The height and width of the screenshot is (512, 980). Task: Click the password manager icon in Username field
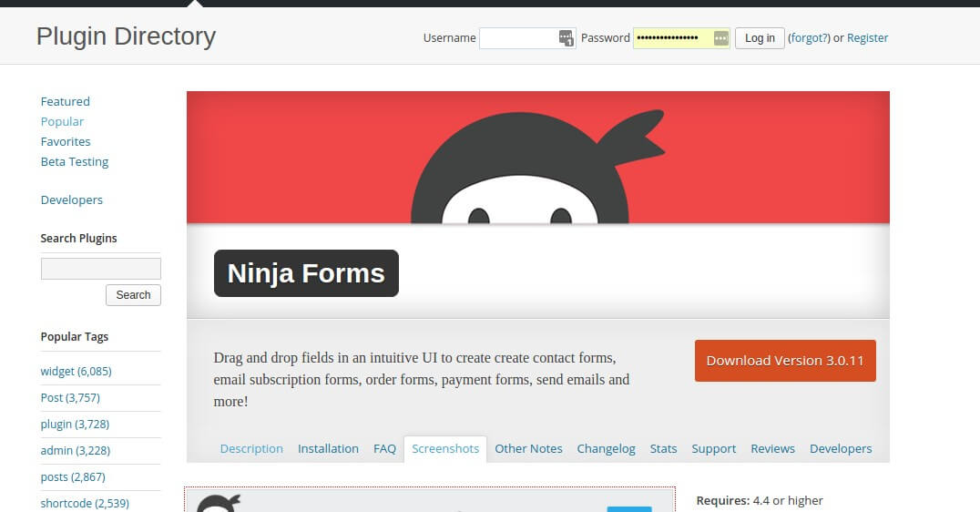(566, 38)
